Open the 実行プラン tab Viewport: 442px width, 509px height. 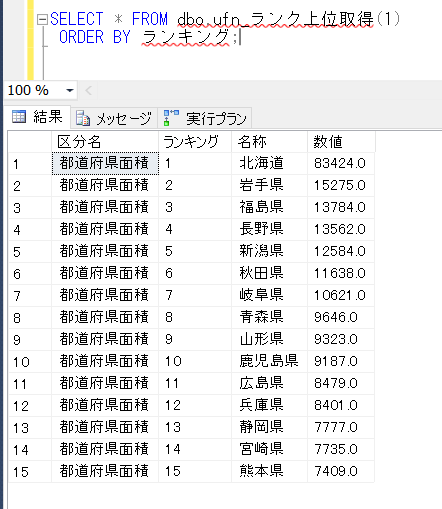tap(205, 118)
